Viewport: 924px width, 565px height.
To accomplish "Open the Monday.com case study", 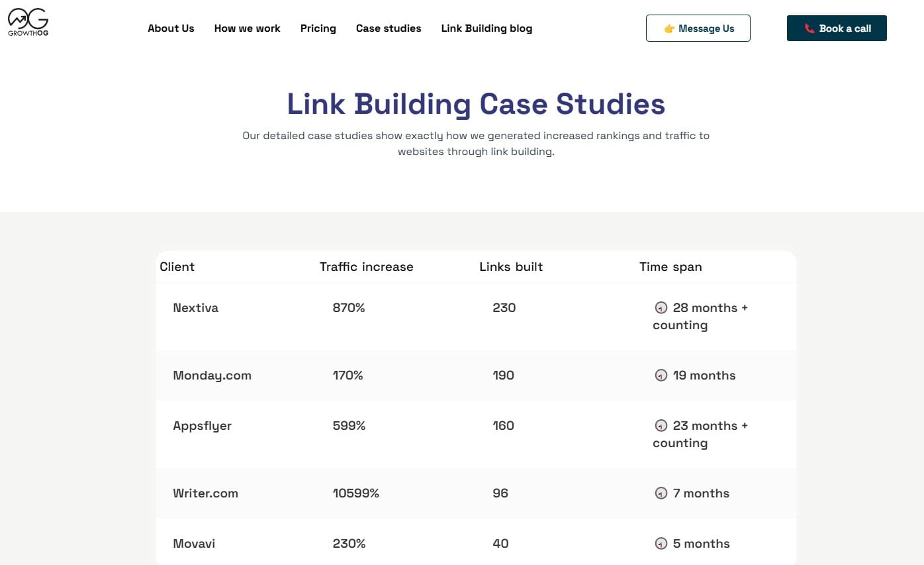I will click(x=212, y=376).
